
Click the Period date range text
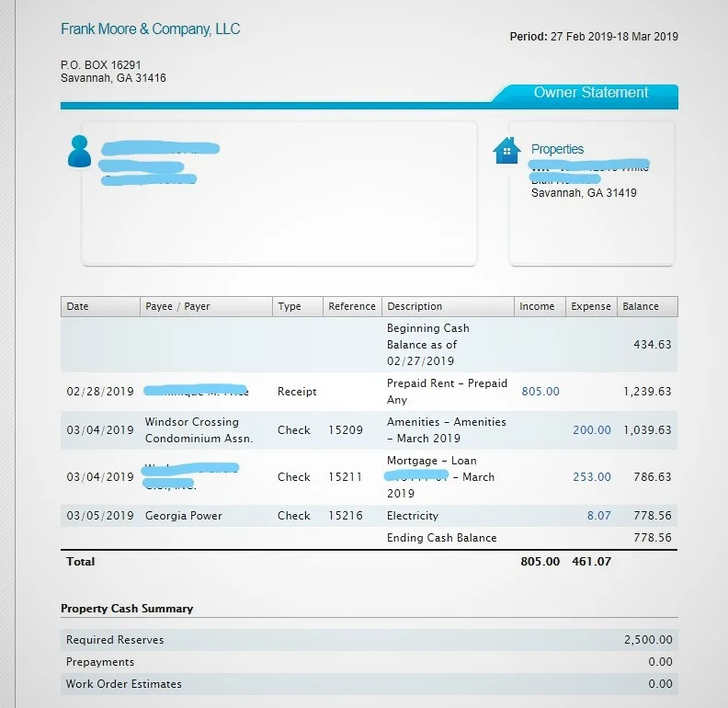[x=594, y=37]
